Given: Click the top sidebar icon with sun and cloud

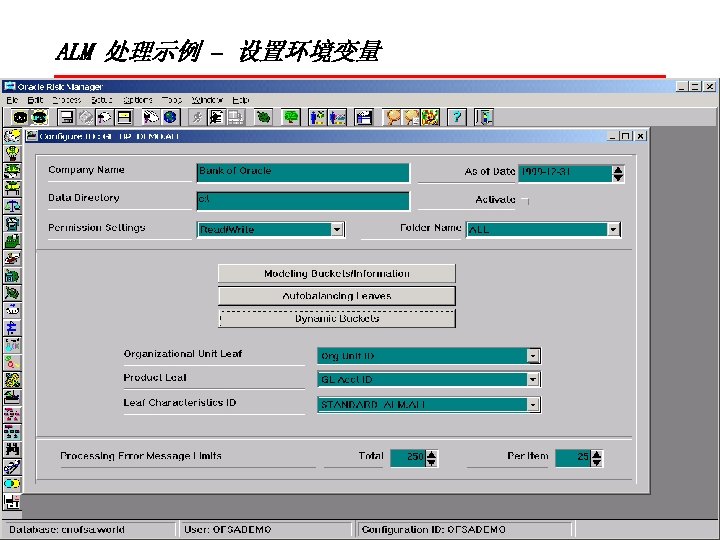Looking at the screenshot, I should coord(12,135).
